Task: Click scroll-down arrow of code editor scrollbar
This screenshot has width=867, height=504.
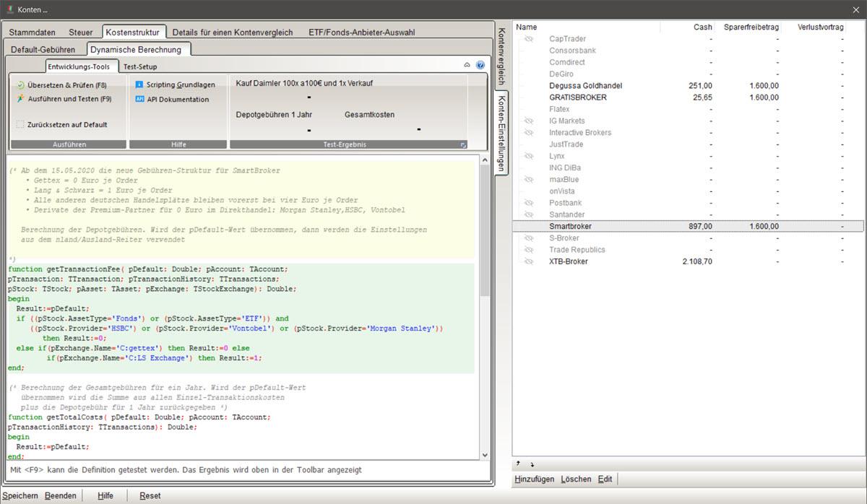Action: tap(485, 455)
